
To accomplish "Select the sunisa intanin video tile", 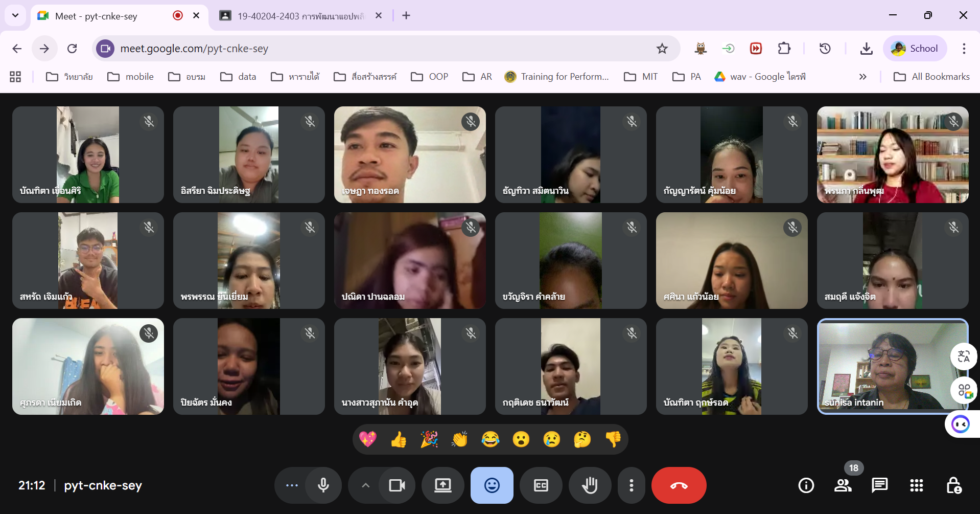I will click(892, 366).
